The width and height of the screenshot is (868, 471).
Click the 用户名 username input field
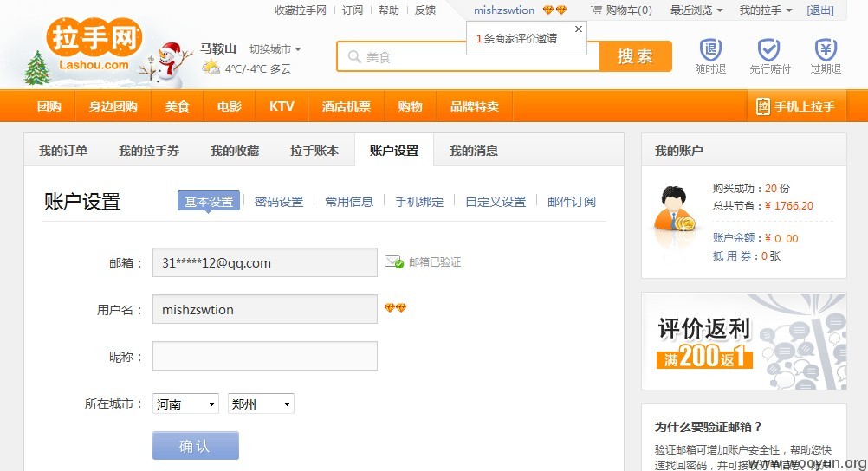click(264, 309)
